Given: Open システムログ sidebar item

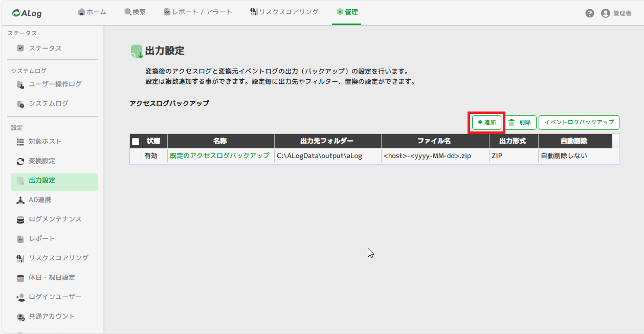Looking at the screenshot, I should coord(48,103).
